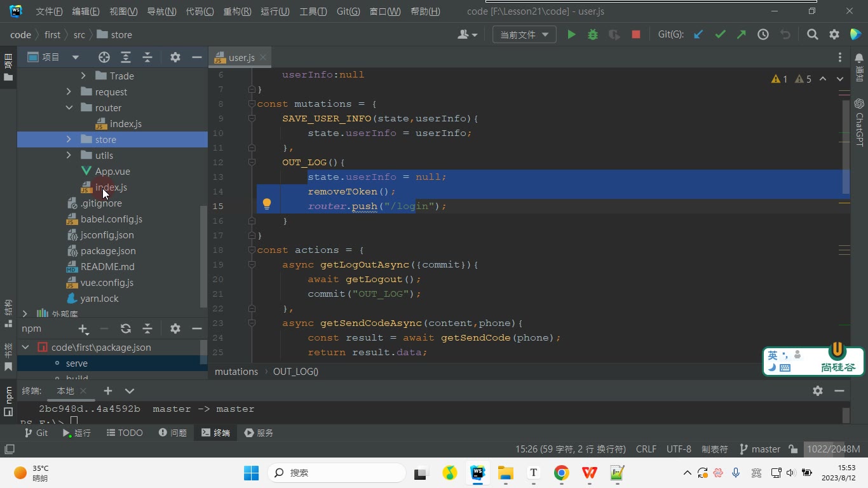
Task: Open IDE settings gear in top toolbar
Action: pyautogui.click(x=834, y=35)
